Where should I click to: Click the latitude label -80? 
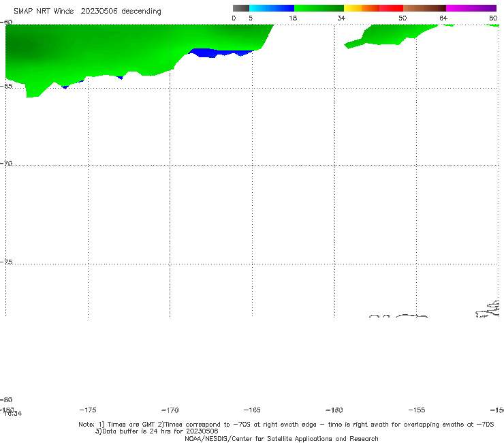coord(6,399)
